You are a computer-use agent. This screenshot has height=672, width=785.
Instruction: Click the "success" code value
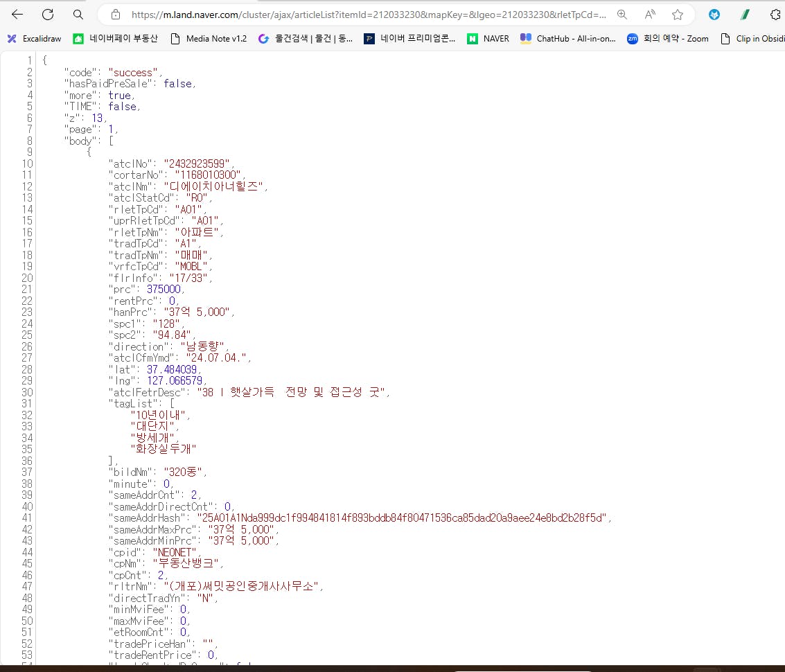pos(132,73)
